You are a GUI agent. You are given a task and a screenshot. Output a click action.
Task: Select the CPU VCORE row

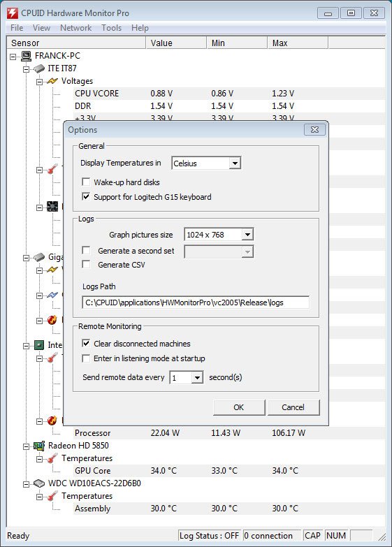tap(228, 94)
